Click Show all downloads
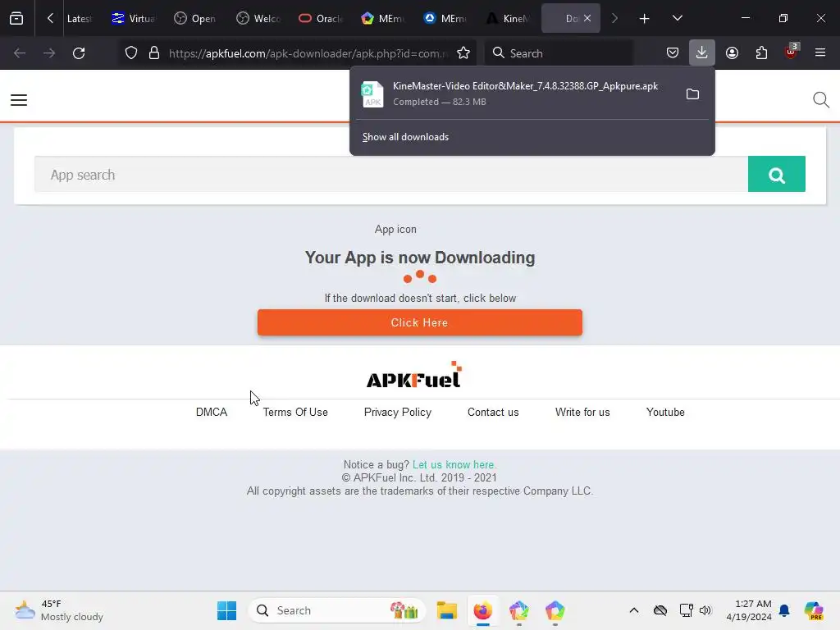840x630 pixels. pyautogui.click(x=405, y=137)
